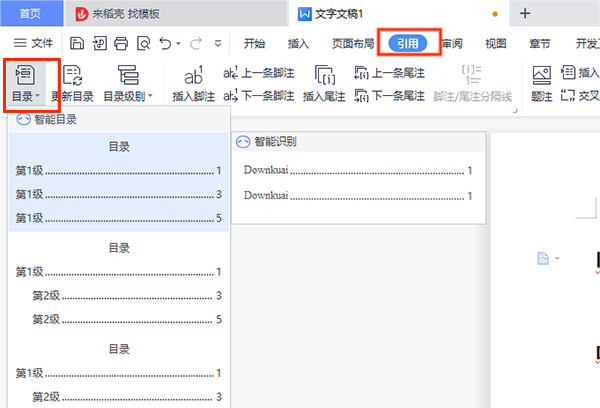Open the 首页 home tab
Viewport: 600px width, 408px height.
31,13
